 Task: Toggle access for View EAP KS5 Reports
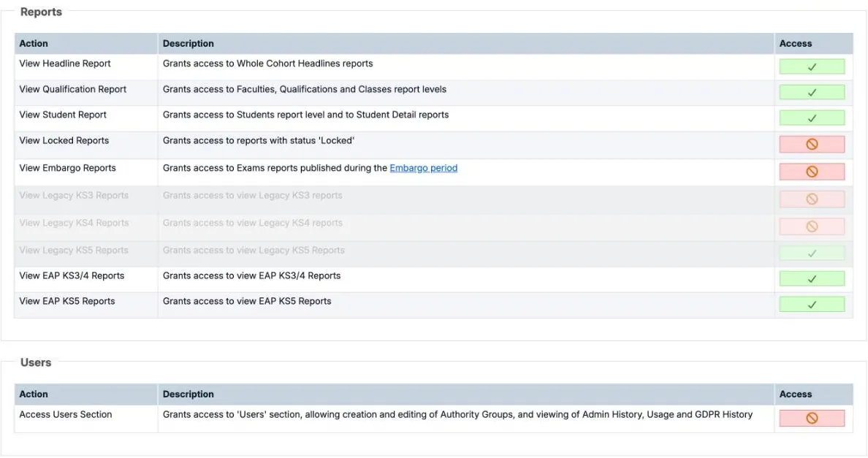(x=812, y=304)
